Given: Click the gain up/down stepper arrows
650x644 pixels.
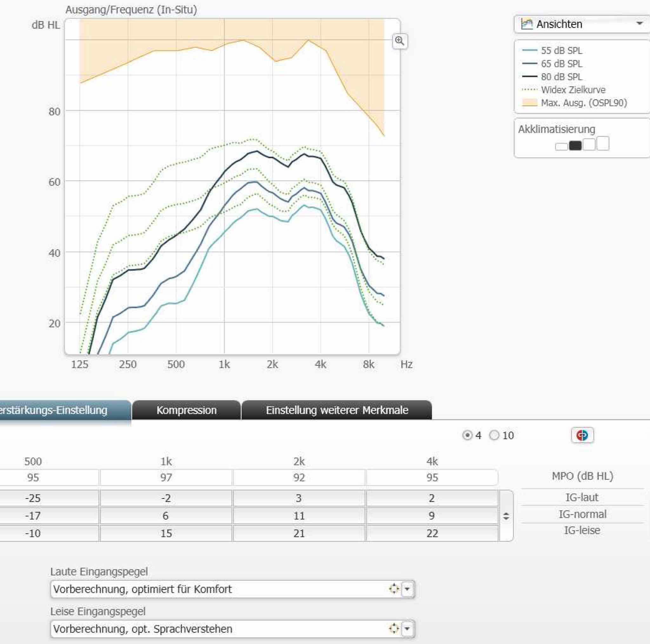Looking at the screenshot, I should tap(506, 516).
